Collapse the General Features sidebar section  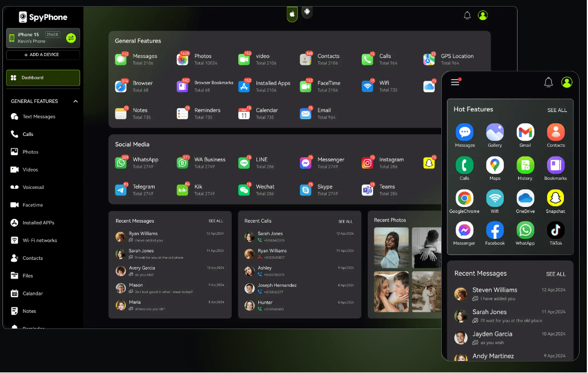click(76, 101)
